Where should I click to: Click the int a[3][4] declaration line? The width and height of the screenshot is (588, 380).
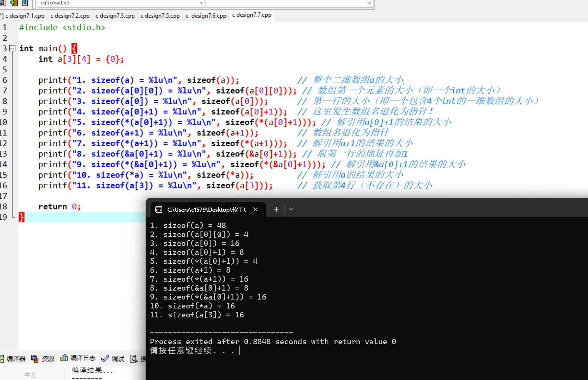tap(81, 59)
